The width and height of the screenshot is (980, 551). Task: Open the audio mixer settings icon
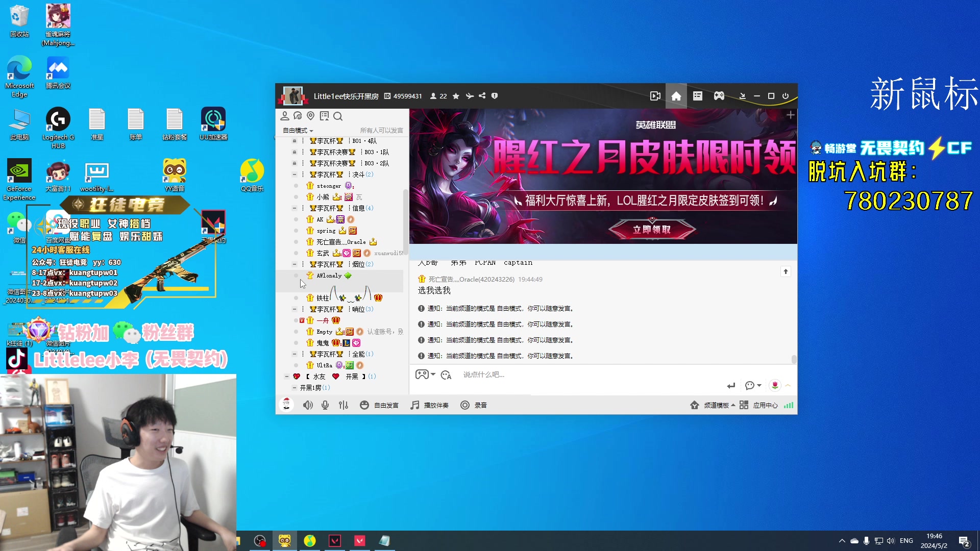(344, 405)
